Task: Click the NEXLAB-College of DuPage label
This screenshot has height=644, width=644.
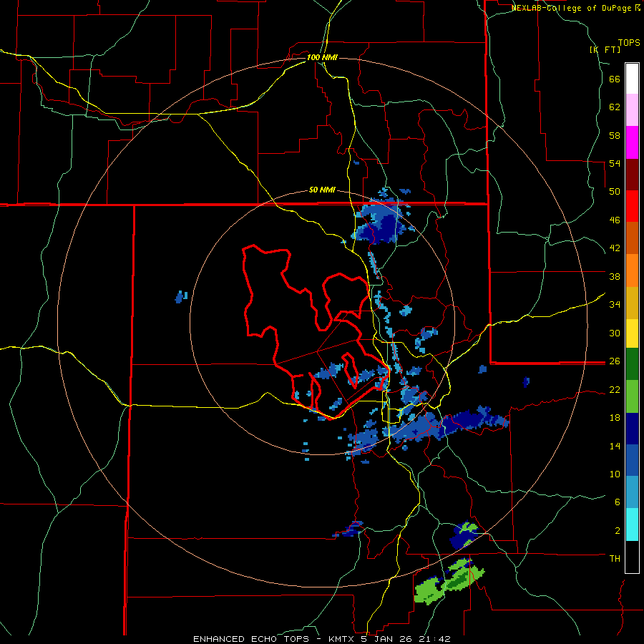Action: coord(571,8)
